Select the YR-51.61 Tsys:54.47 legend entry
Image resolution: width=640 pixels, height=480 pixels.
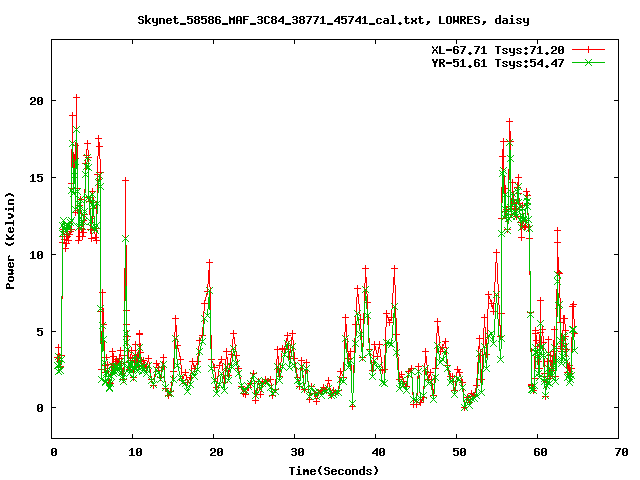(498, 63)
